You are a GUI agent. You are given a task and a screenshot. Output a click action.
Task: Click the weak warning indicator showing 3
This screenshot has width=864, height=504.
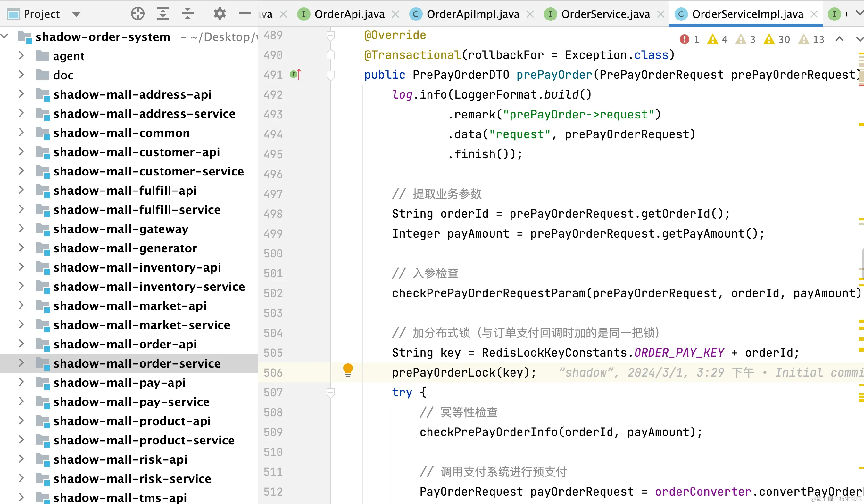[745, 39]
